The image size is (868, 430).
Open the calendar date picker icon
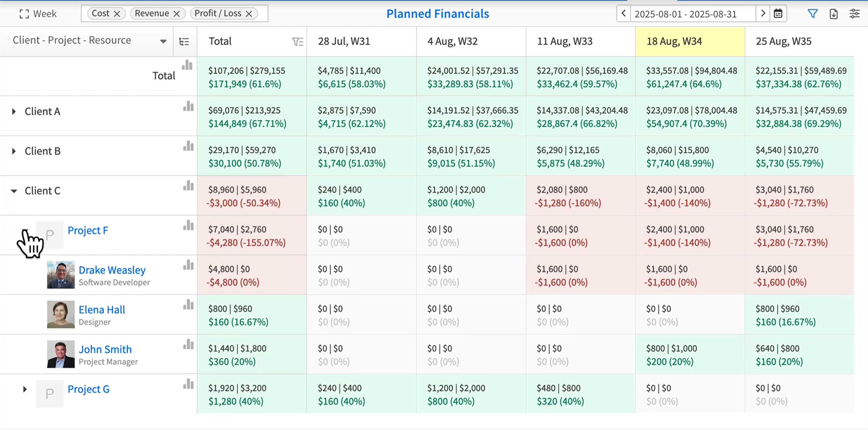point(778,14)
